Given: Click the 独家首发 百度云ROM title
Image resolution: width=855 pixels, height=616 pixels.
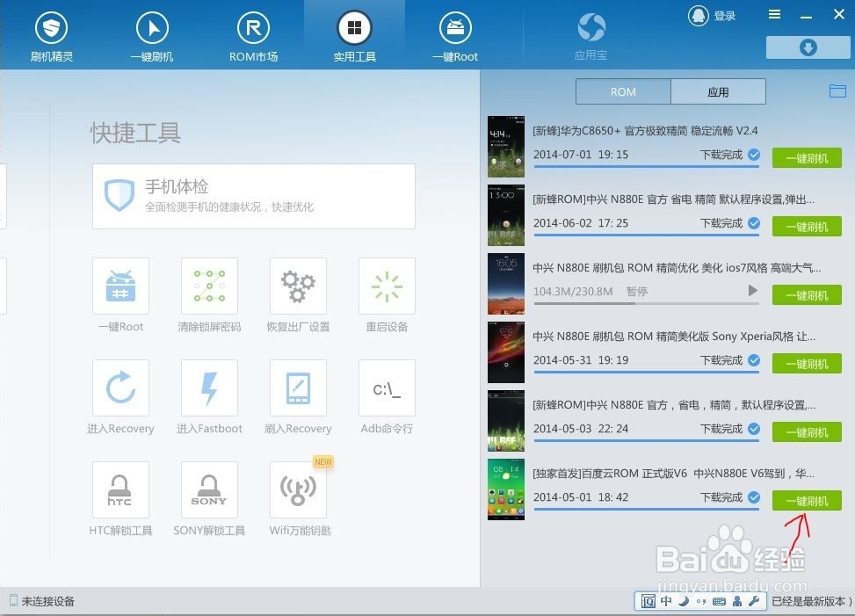Looking at the screenshot, I should [673, 474].
